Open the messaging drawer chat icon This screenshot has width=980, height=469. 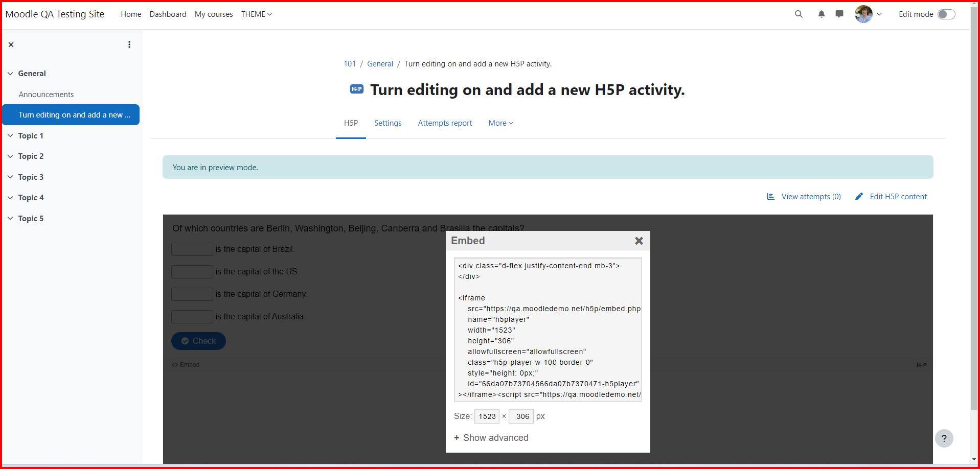839,14
